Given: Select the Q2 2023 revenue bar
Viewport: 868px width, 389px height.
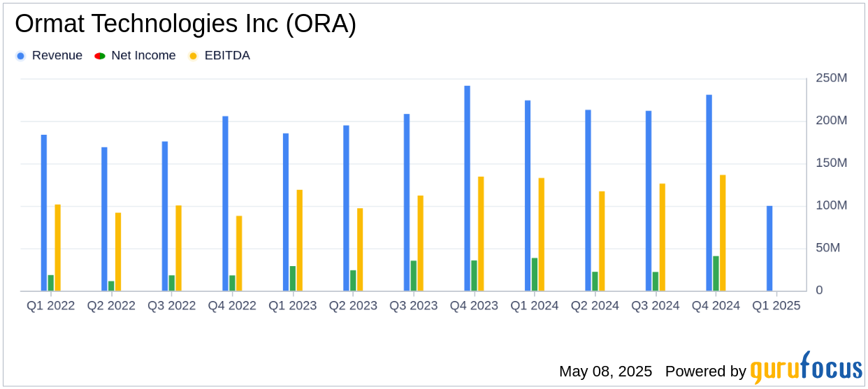Looking at the screenshot, I should click(346, 208).
